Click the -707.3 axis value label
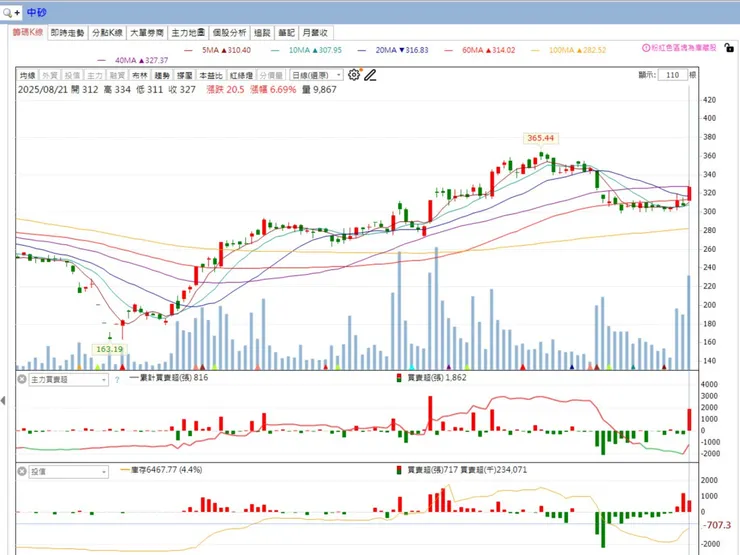The height and width of the screenshot is (555, 740). (x=718, y=525)
